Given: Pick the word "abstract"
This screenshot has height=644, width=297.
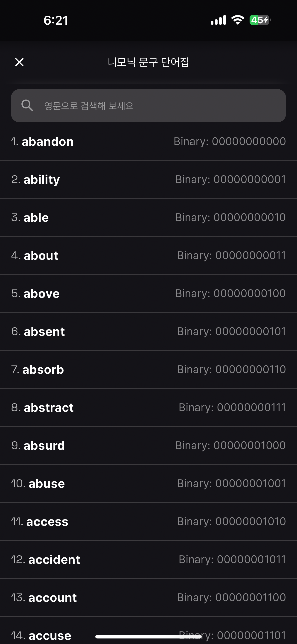Looking at the screenshot, I should (x=49, y=408).
